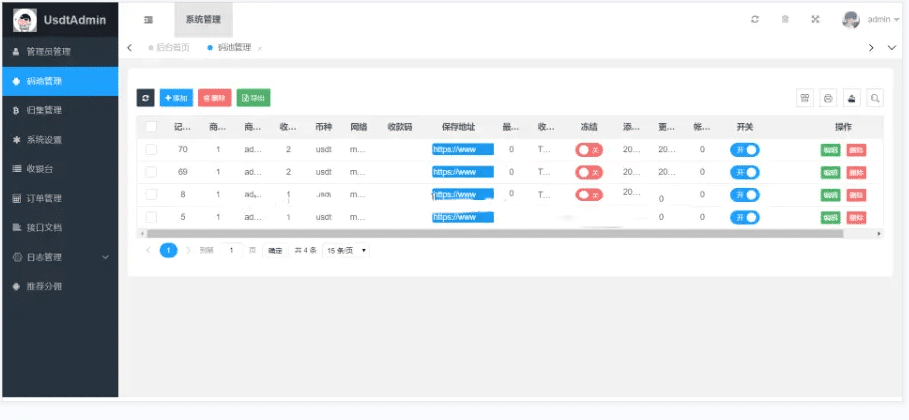The height and width of the screenshot is (420, 909).
Task: Reload the table with the dark refresh button
Action: point(146,98)
